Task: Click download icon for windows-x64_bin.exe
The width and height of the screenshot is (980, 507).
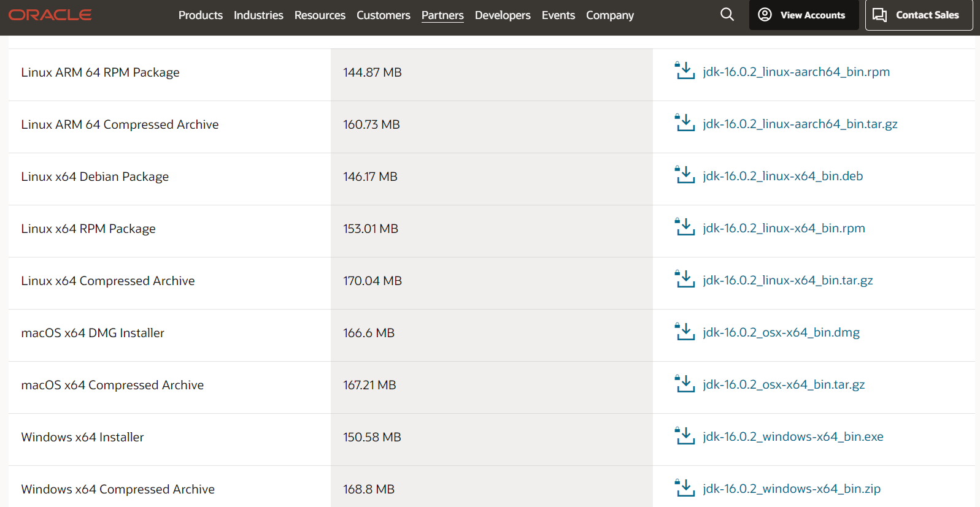Action: pyautogui.click(x=685, y=435)
